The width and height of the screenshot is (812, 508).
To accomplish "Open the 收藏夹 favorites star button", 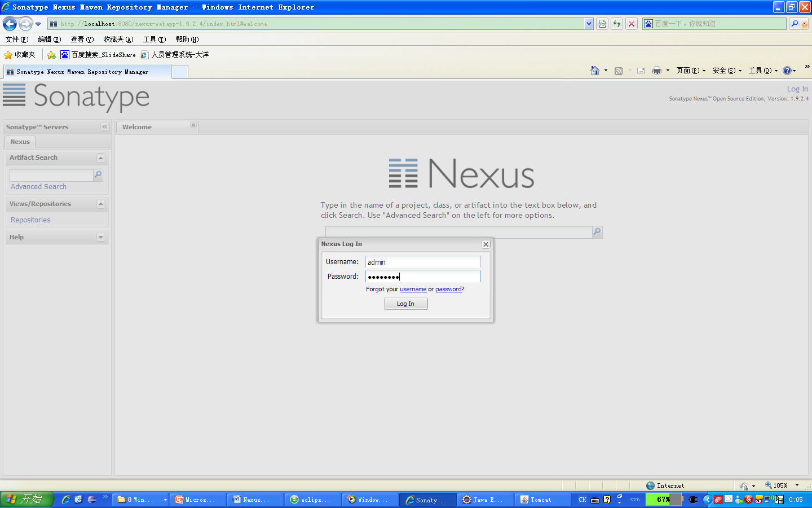I will (20, 55).
